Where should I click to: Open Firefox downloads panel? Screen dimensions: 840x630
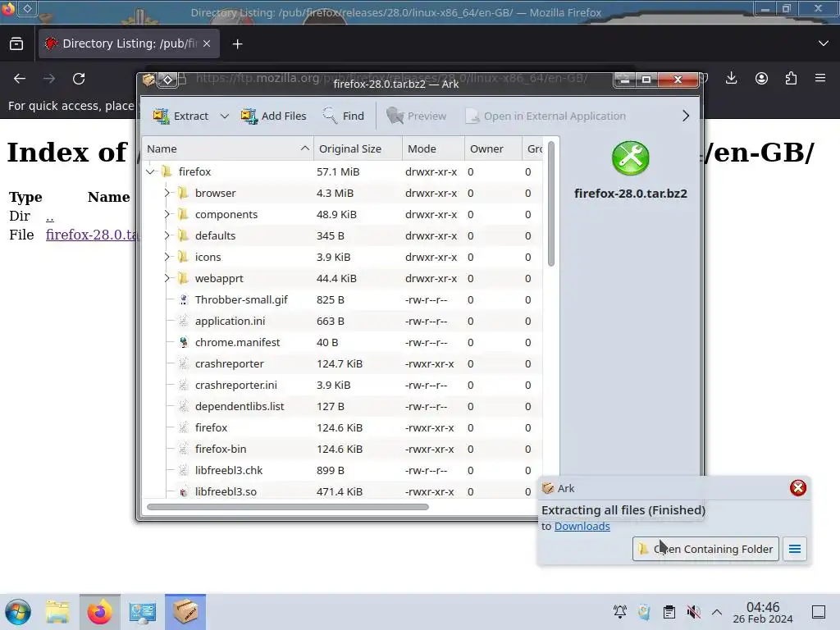(731, 79)
